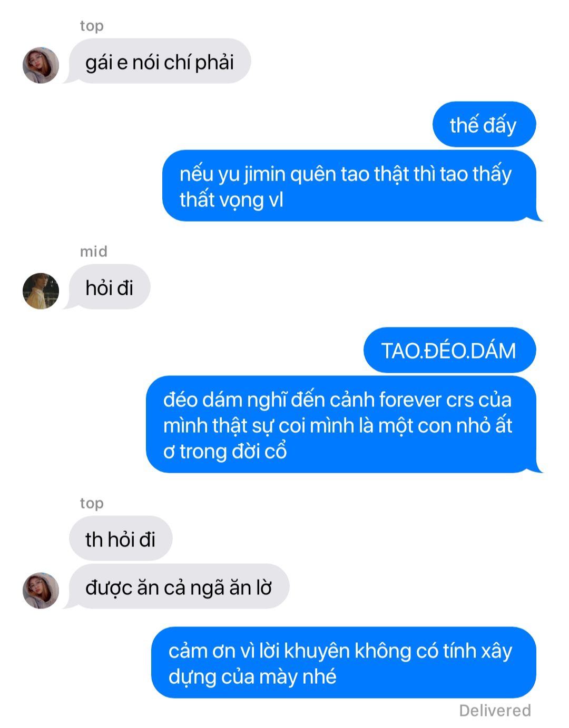569x728 pixels.
Task: Tap top's avatar beside 'được ăn cả ngã ăn lờ'
Action: point(41,591)
